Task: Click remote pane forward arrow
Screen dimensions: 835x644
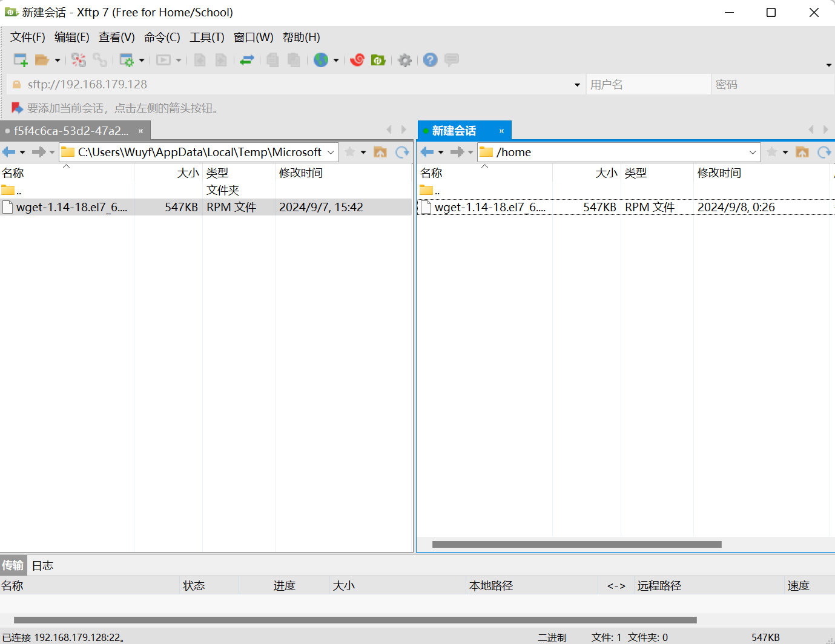Action: [x=457, y=152]
